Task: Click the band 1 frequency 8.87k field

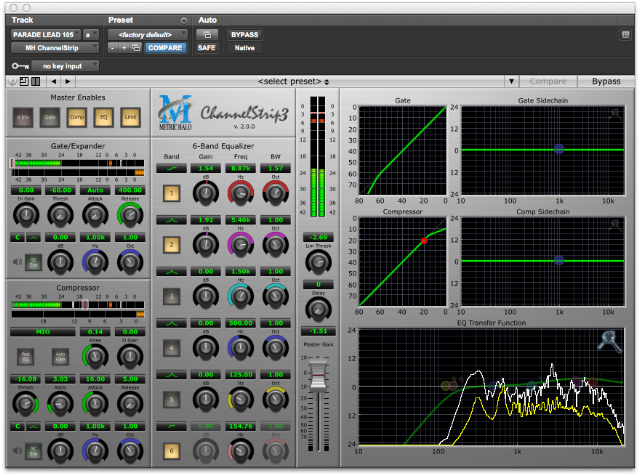Action: tap(241, 168)
